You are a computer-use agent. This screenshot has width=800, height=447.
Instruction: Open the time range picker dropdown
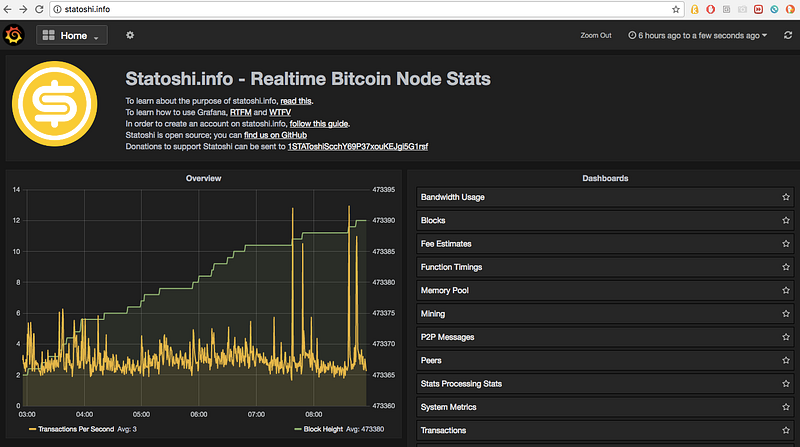coord(697,35)
